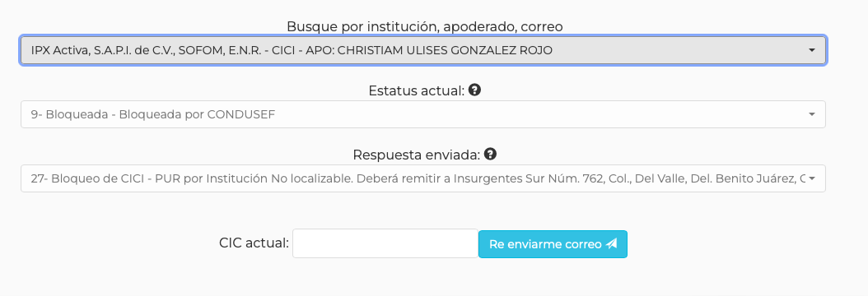Click the help icon beside Respuesta enviada
Screen dimensions: 868x296
490,154
